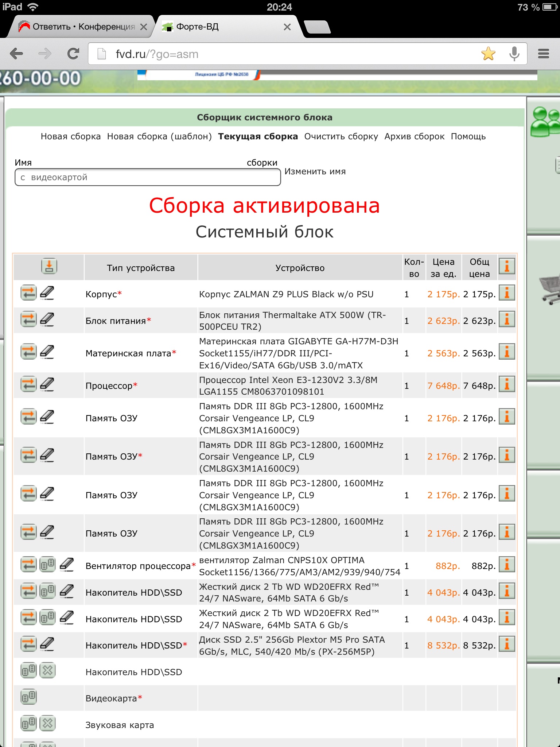Open info for Intel Xeon processor row
This screenshot has width=560, height=747.
point(507,384)
